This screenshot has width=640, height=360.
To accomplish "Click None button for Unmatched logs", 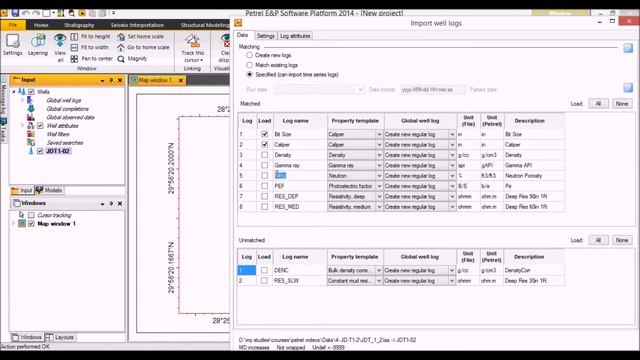I will 622,240.
